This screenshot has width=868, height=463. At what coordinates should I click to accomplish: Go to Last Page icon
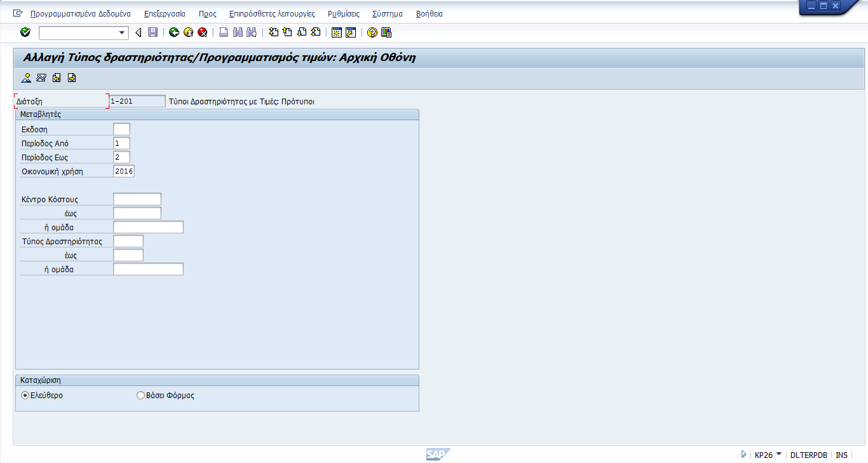(316, 32)
